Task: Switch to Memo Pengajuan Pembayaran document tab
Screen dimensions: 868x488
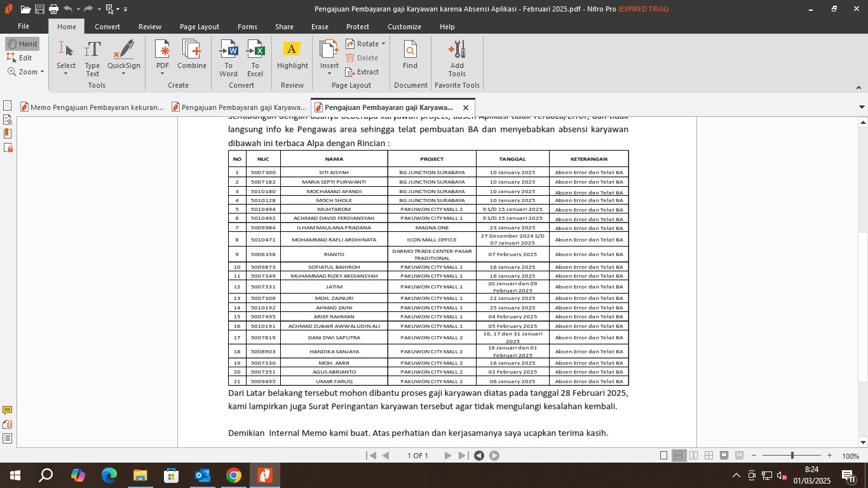Action: click(x=92, y=107)
